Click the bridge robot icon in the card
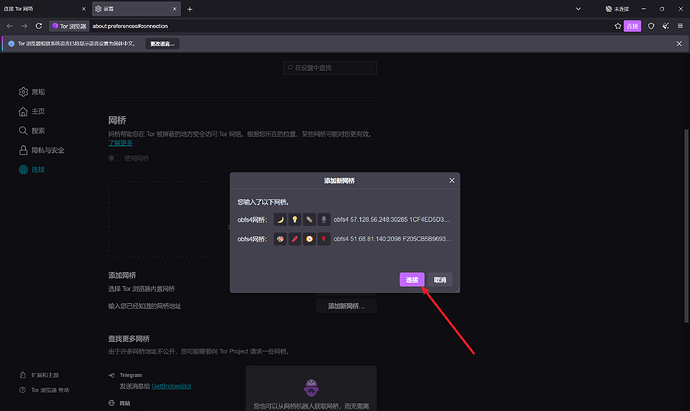 [x=311, y=387]
